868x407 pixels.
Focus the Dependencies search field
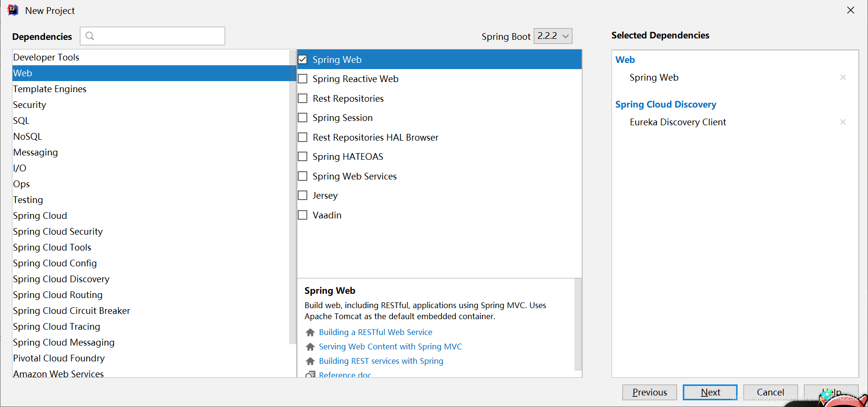tap(152, 36)
